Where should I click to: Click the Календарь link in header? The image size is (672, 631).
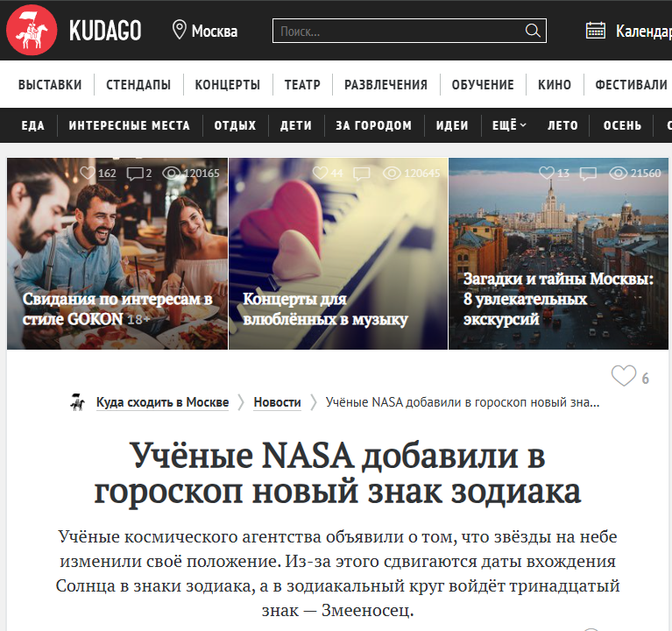[x=643, y=31]
